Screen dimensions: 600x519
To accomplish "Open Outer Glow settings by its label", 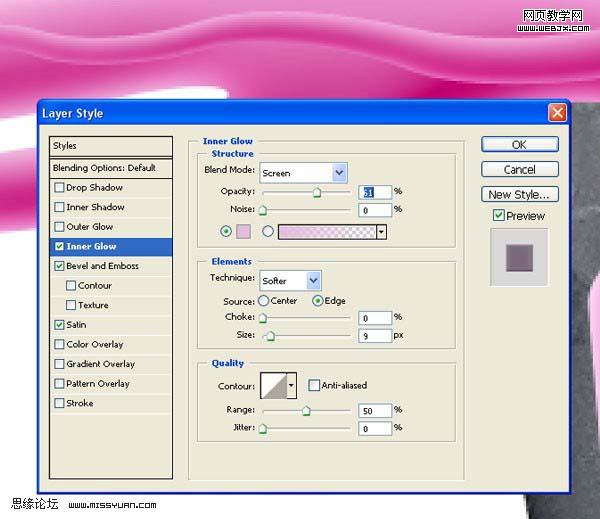I will [90, 227].
